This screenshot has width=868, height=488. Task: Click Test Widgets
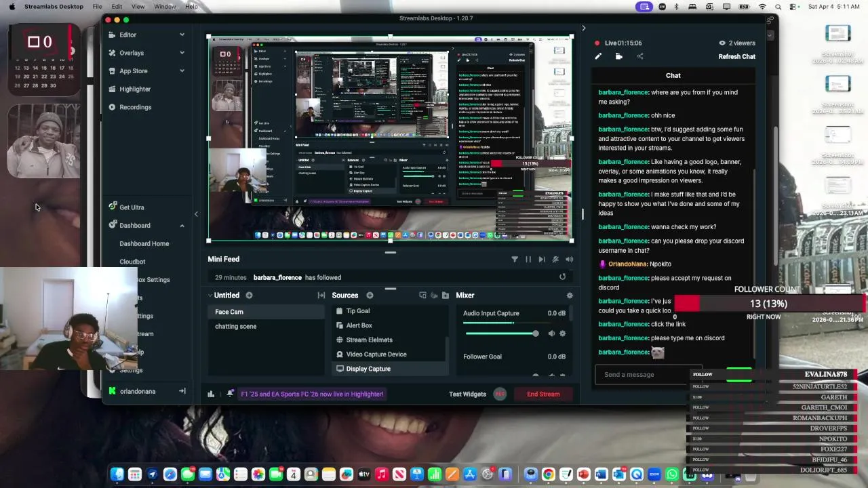467,394
